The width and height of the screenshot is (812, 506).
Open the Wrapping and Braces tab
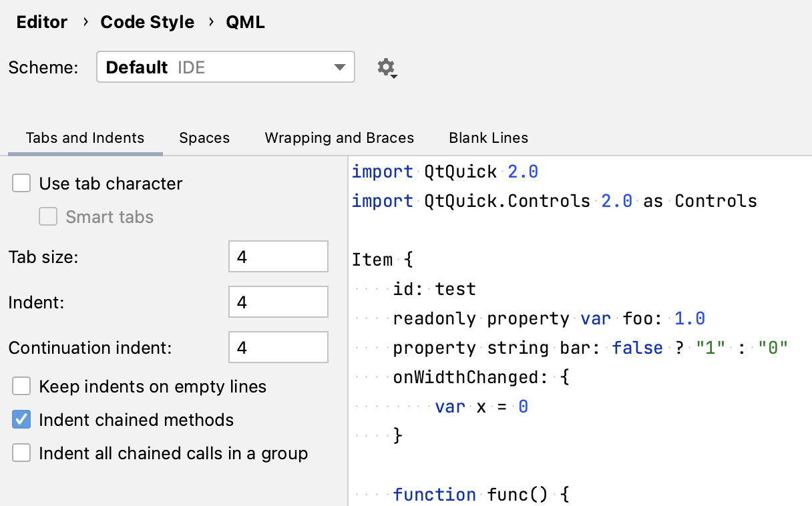coord(339,138)
